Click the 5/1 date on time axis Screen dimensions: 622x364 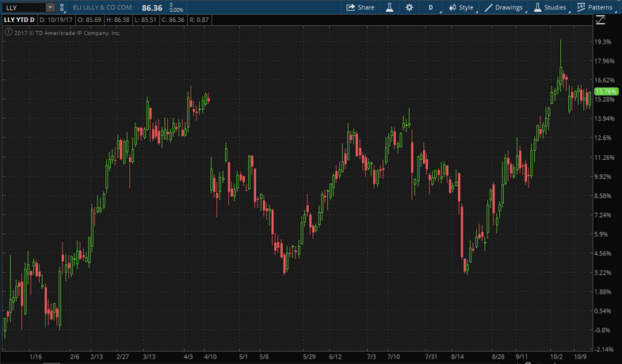point(243,357)
